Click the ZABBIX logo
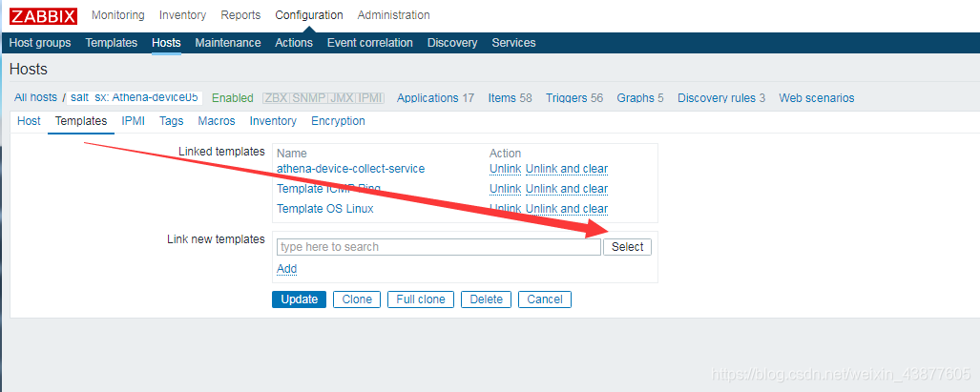The width and height of the screenshot is (980, 392). (43, 15)
